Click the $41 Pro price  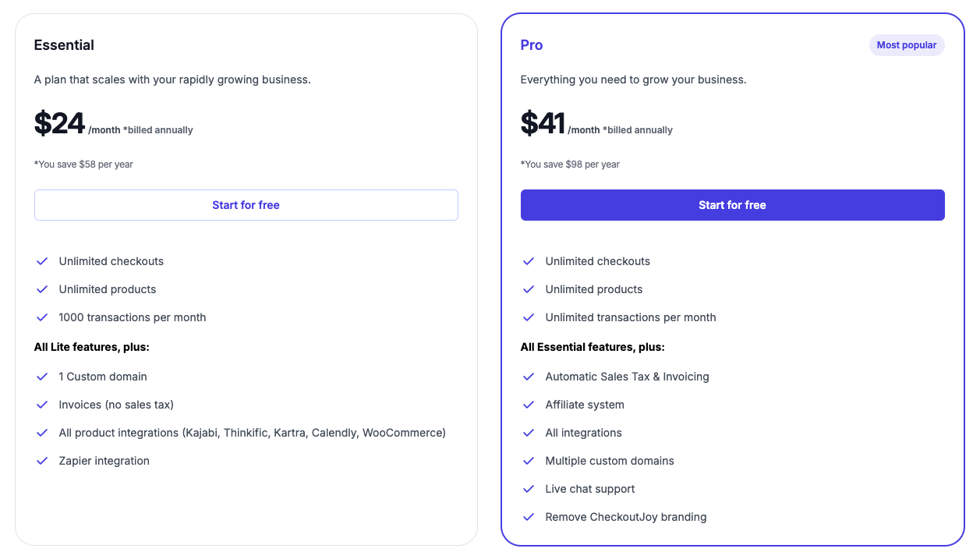pos(543,124)
